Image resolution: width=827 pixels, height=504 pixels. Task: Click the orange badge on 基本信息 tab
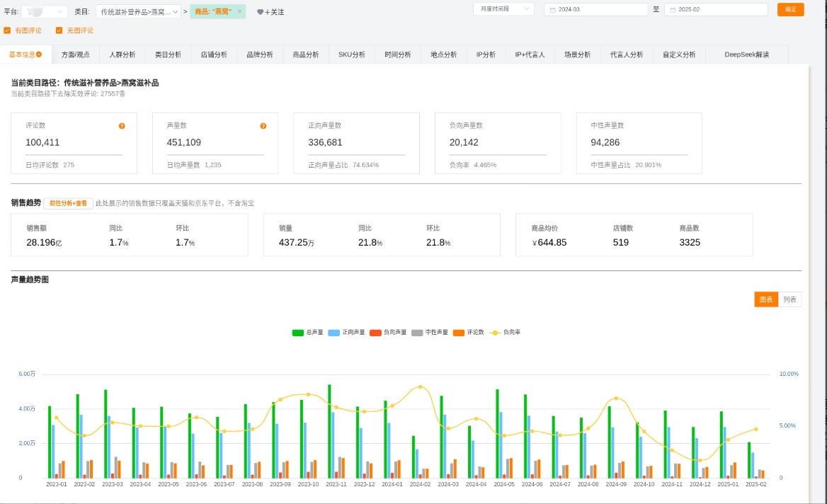coord(39,55)
